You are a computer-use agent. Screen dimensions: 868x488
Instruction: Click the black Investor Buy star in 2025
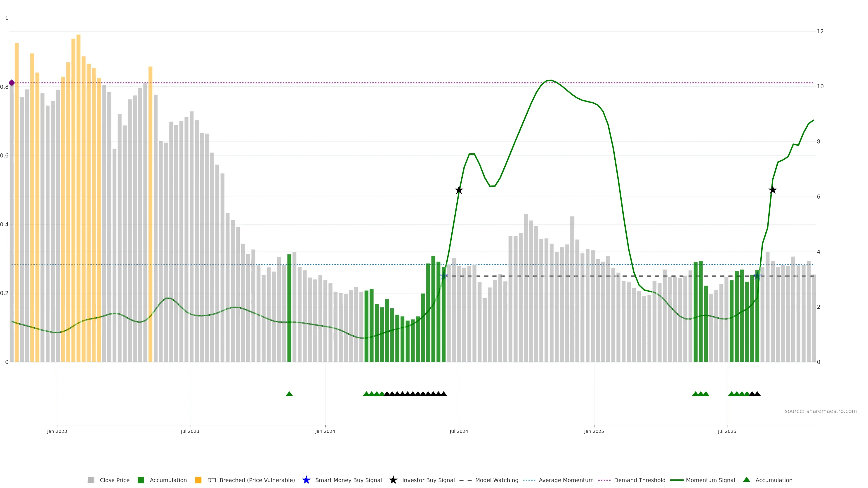[x=773, y=190]
